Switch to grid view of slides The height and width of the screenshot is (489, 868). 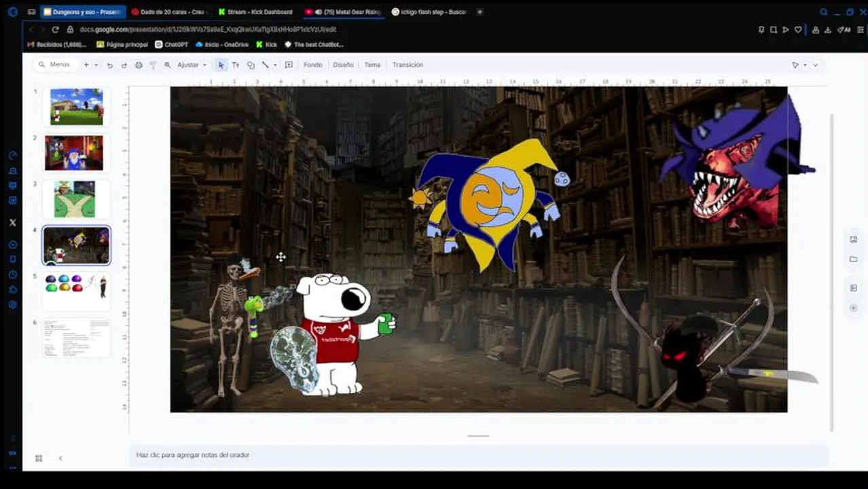[x=39, y=458]
